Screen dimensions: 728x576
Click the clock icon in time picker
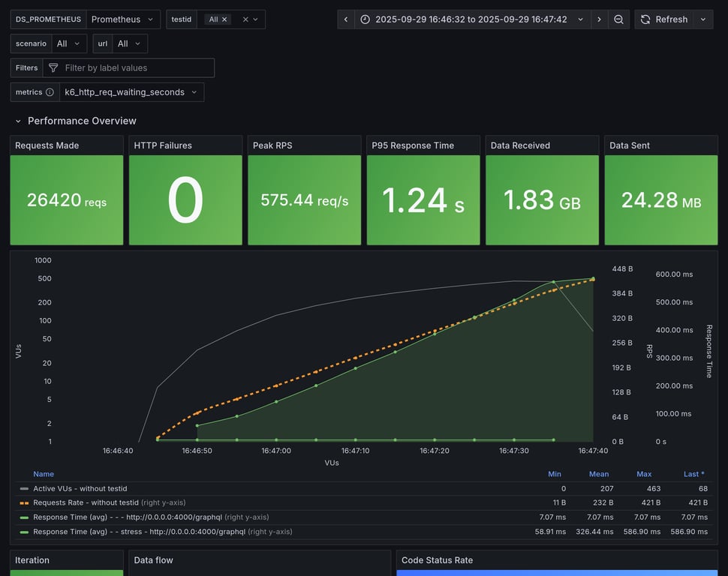[365, 19]
